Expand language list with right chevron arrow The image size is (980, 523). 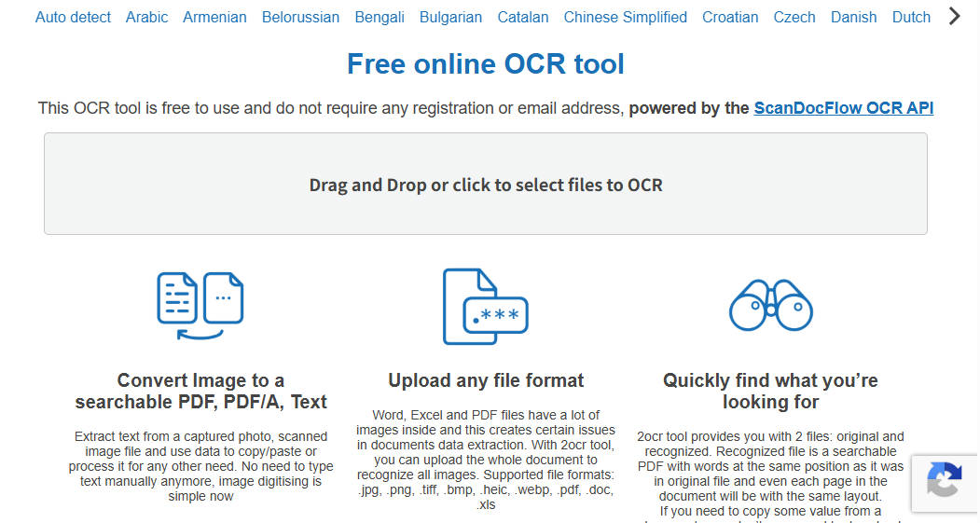tap(954, 16)
